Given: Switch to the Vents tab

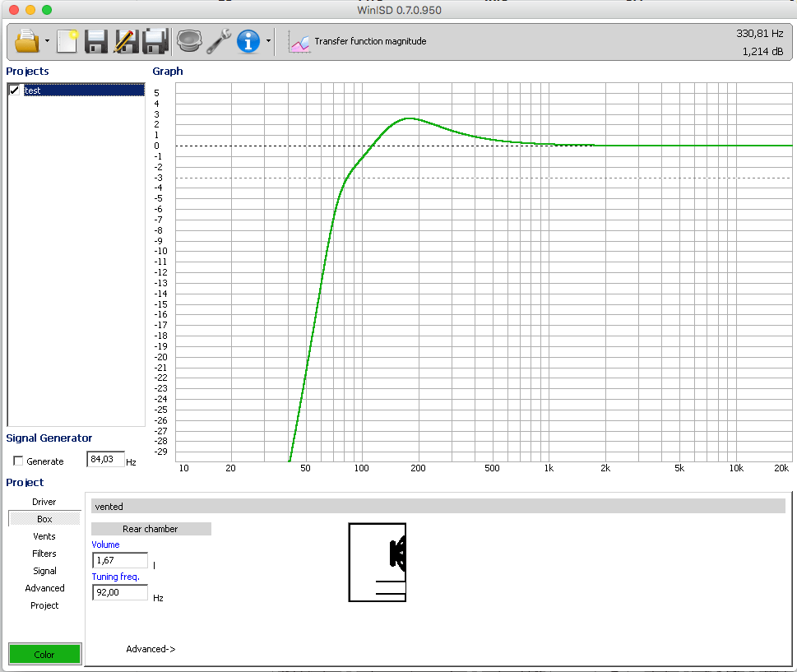Looking at the screenshot, I should pos(44,536).
